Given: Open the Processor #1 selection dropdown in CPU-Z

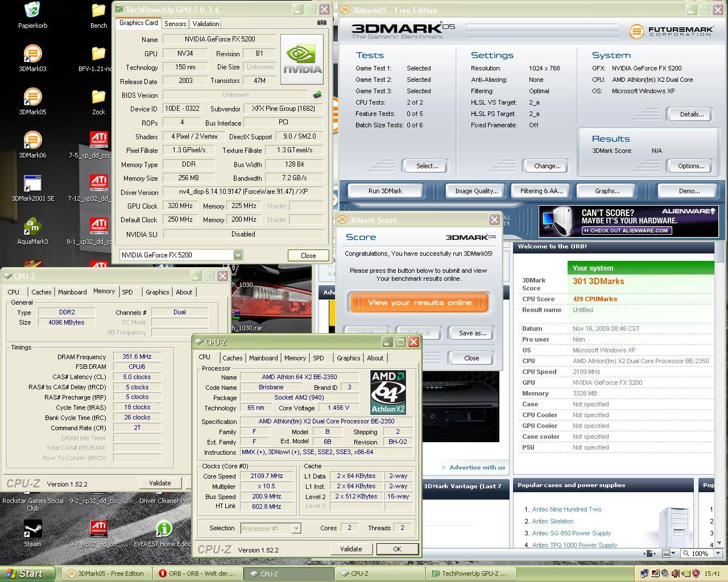Looking at the screenshot, I should (296, 528).
